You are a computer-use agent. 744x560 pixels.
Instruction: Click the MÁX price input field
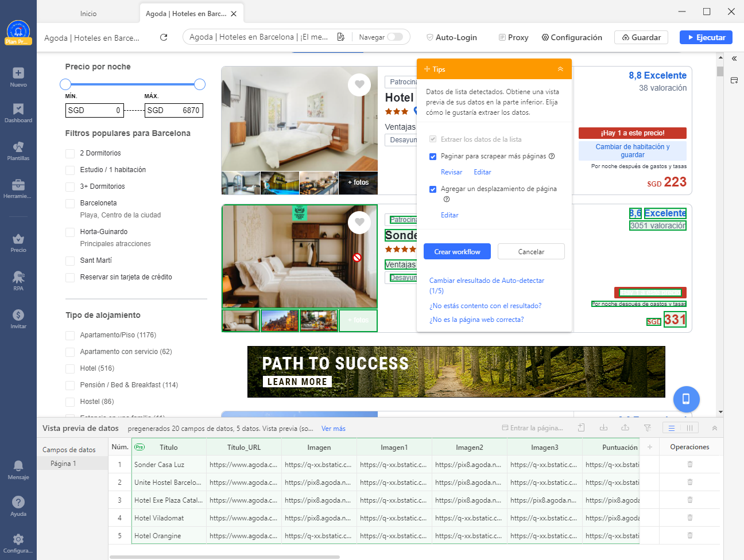[173, 110]
